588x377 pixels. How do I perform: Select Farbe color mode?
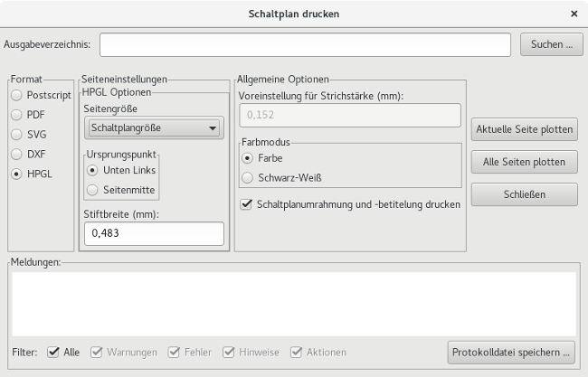coord(249,157)
